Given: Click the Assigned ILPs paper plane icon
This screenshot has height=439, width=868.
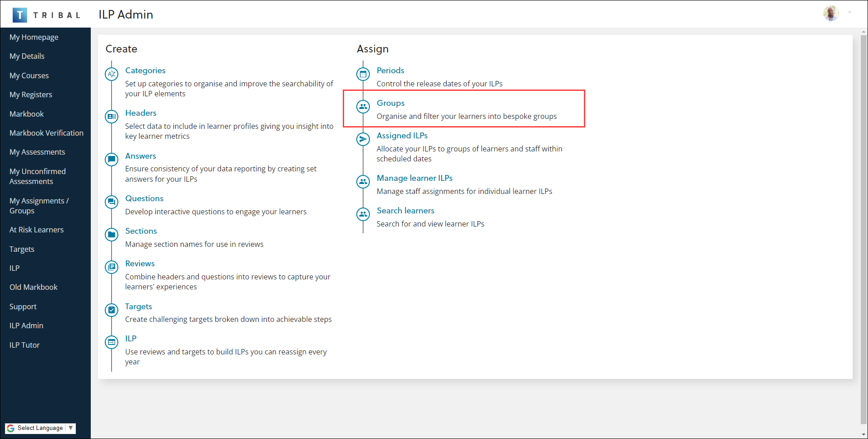Looking at the screenshot, I should tap(363, 139).
